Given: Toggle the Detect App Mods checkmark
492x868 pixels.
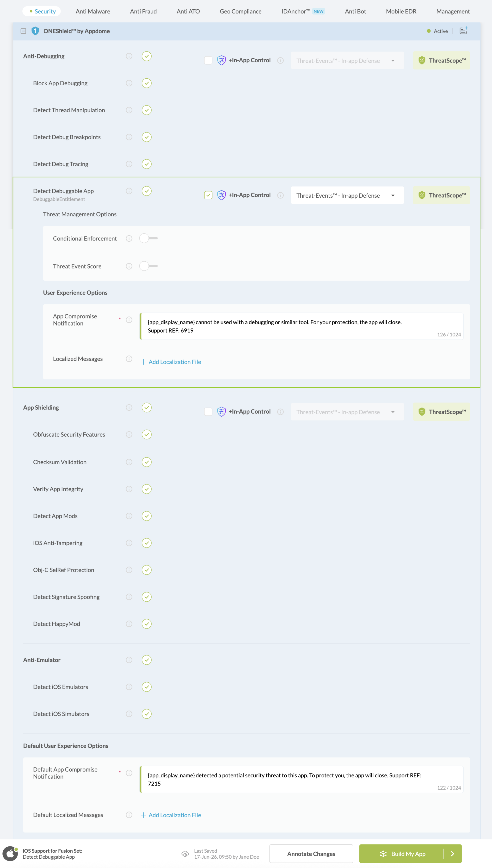Looking at the screenshot, I should click(147, 516).
